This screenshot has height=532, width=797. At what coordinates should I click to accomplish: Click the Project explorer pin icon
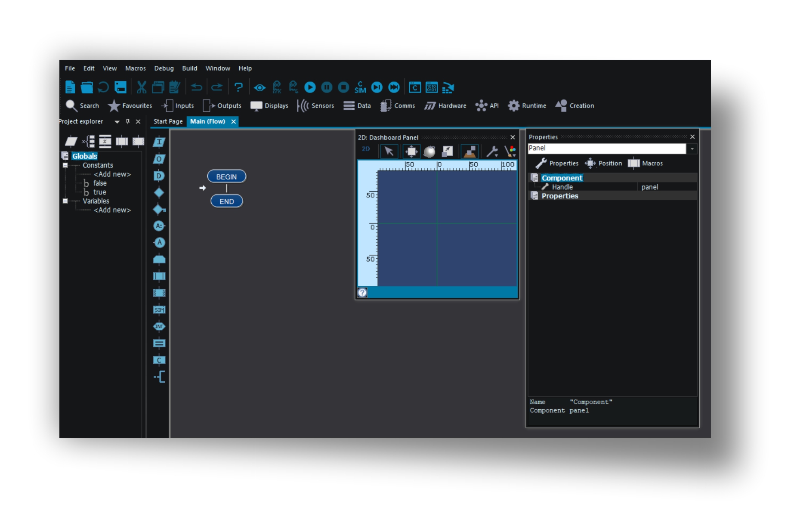(128, 122)
